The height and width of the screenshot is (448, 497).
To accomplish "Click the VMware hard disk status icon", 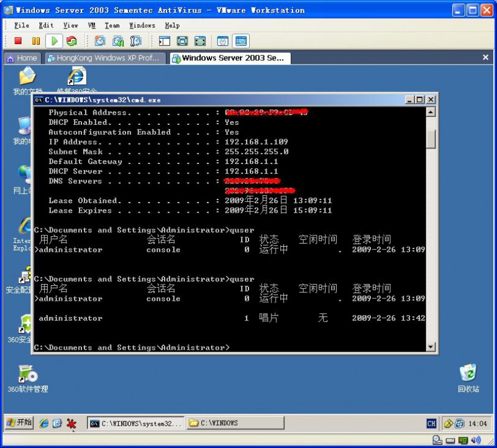I will (x=450, y=441).
